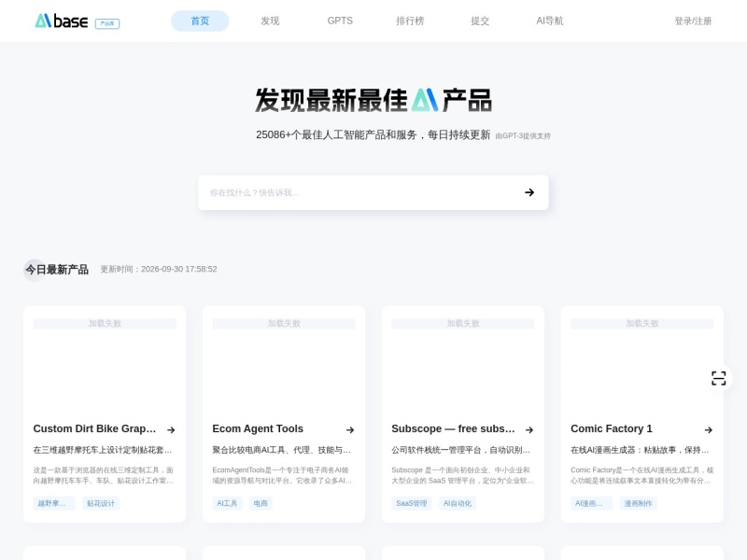Click the Ecom Agent Tools title
747x560 pixels.
coord(258,428)
